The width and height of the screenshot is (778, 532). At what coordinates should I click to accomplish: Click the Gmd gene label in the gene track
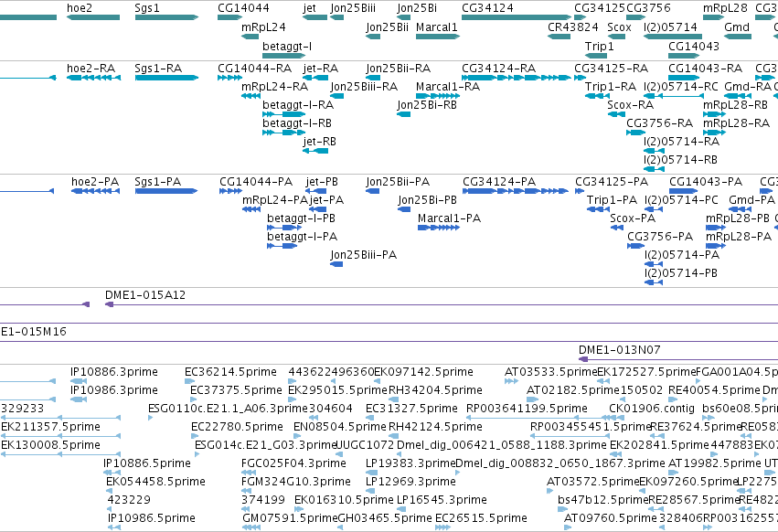[737, 27]
